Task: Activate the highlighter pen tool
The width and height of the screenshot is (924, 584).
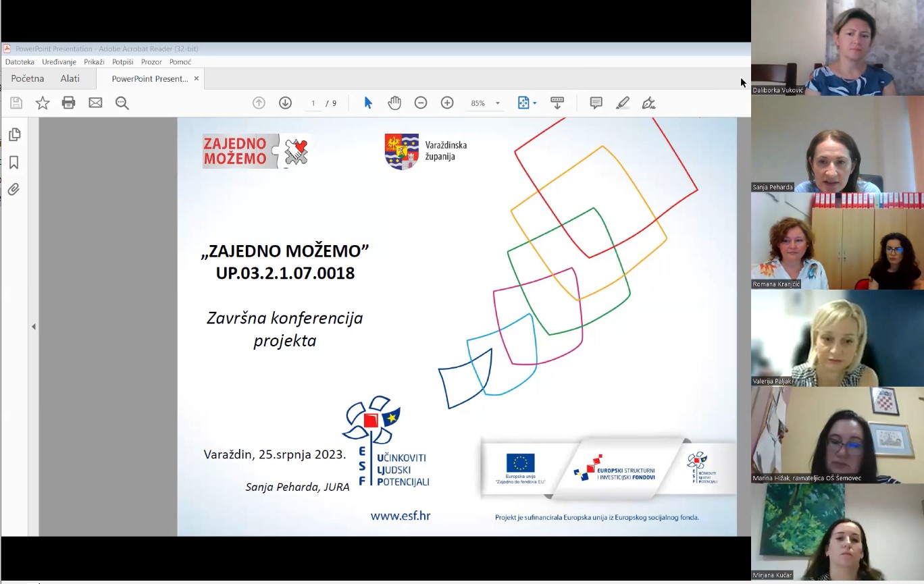Action: (x=622, y=103)
